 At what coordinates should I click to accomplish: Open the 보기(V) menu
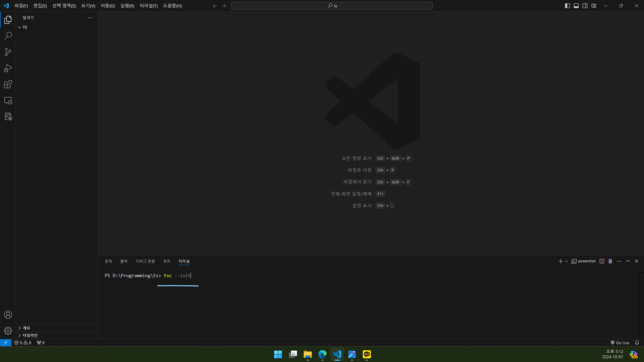coord(88,6)
